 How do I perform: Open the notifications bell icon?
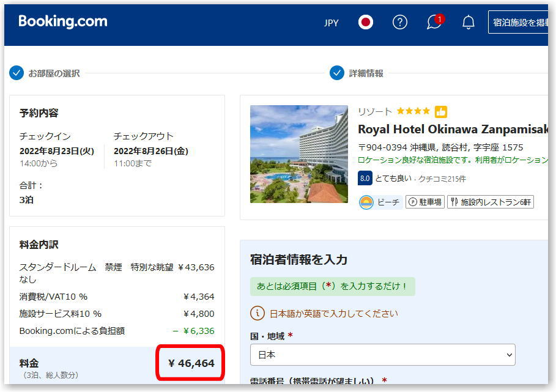[469, 23]
